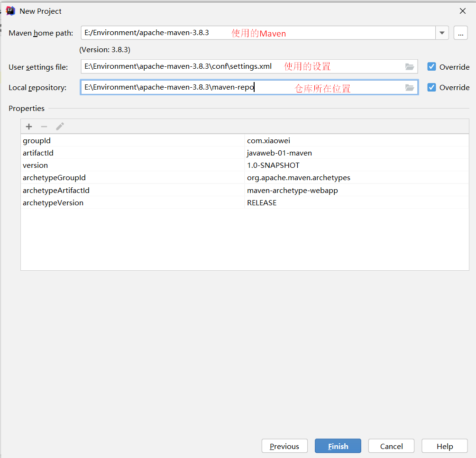Click the IntelliJ logo in title bar
The height and width of the screenshot is (458, 476).
(10, 11)
